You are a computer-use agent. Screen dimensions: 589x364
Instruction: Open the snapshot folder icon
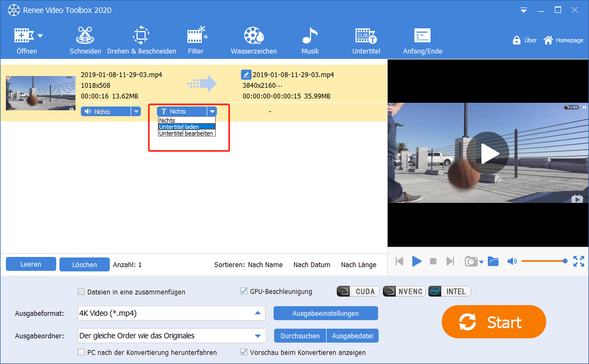point(493,261)
